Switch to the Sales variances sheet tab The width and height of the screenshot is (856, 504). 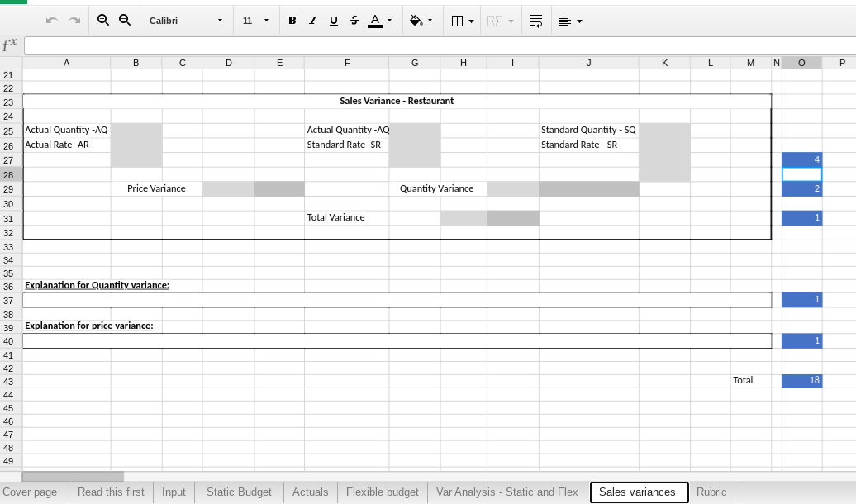point(639,492)
